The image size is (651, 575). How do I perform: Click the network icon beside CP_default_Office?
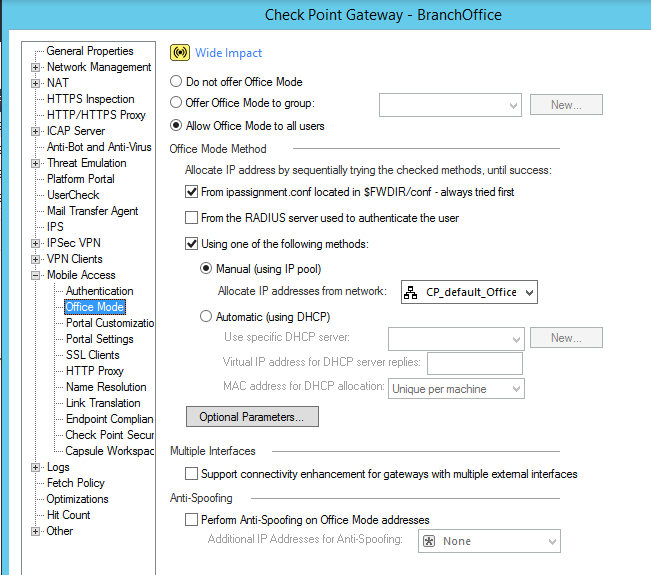click(x=411, y=292)
